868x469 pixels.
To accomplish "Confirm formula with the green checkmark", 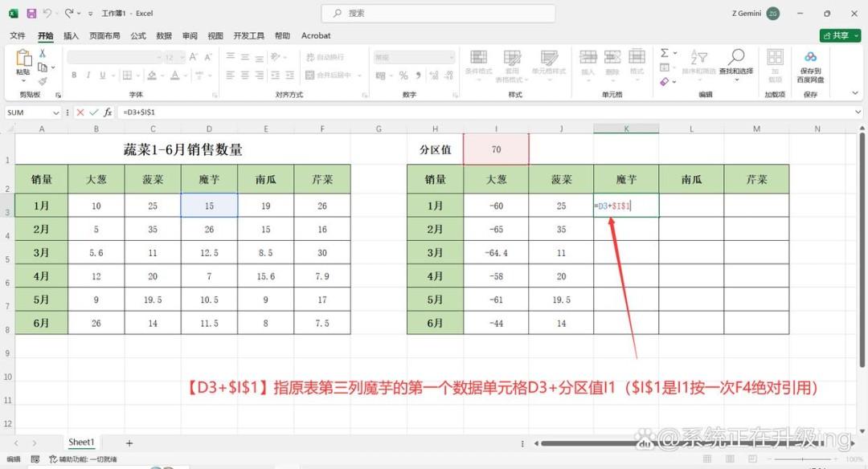I will click(x=93, y=112).
